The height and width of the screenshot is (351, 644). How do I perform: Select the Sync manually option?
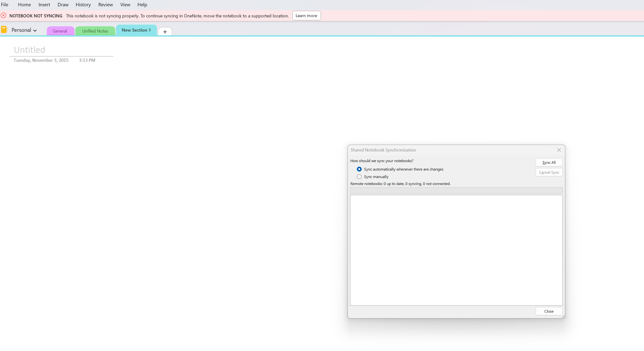tap(359, 177)
